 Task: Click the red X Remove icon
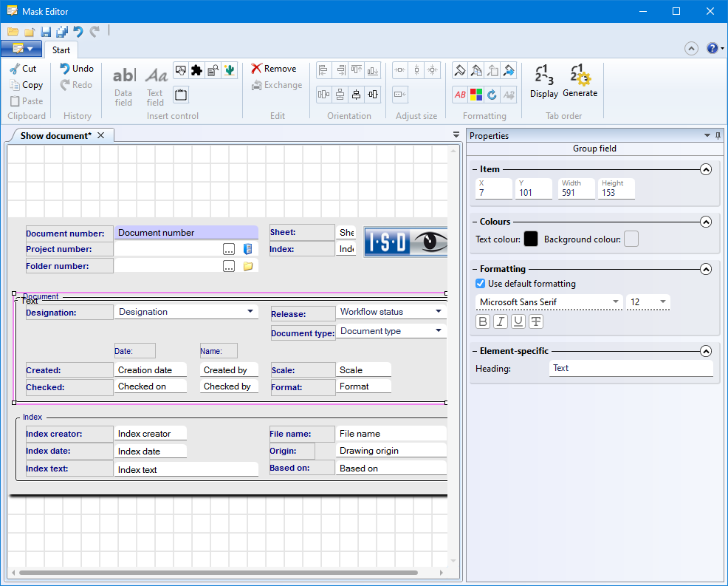click(x=256, y=69)
